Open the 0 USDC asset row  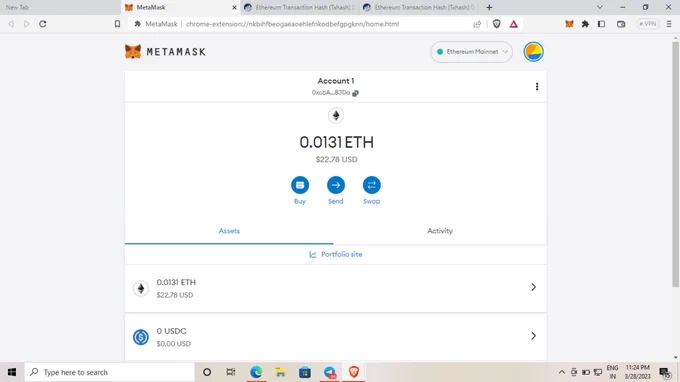[336, 336]
